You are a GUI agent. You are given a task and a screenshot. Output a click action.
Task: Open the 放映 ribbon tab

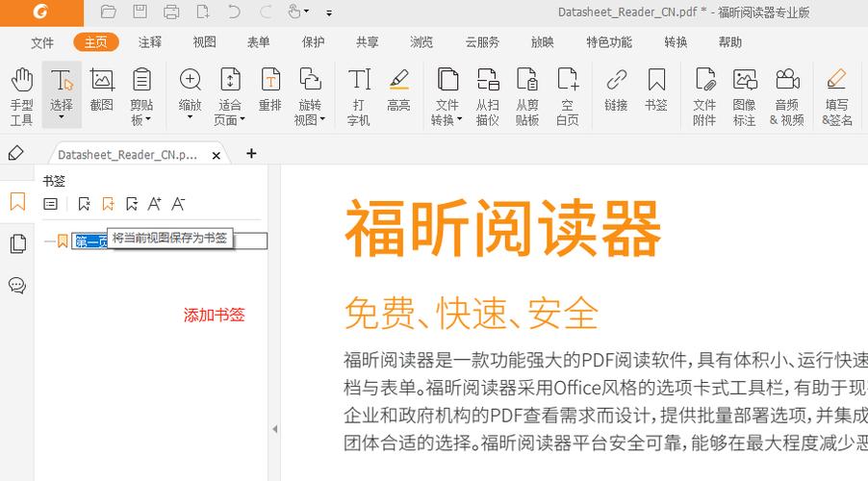543,42
